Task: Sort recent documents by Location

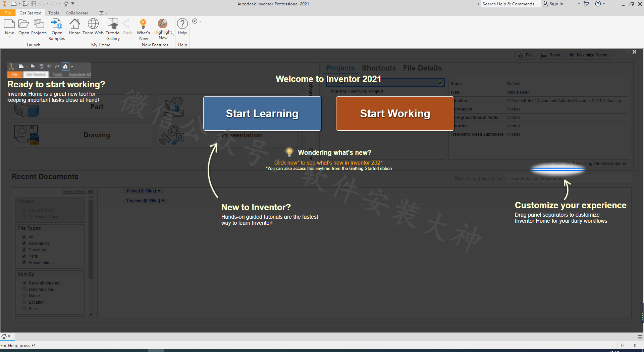Action: tap(24, 302)
